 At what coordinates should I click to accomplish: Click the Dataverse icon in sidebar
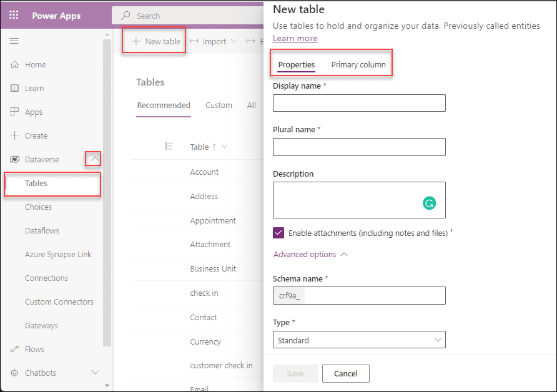[x=14, y=159]
